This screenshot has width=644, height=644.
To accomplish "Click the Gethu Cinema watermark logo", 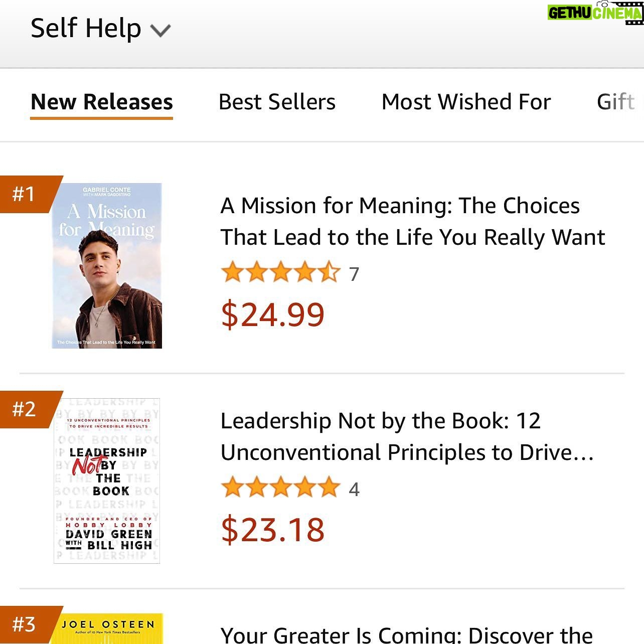I will point(595,12).
